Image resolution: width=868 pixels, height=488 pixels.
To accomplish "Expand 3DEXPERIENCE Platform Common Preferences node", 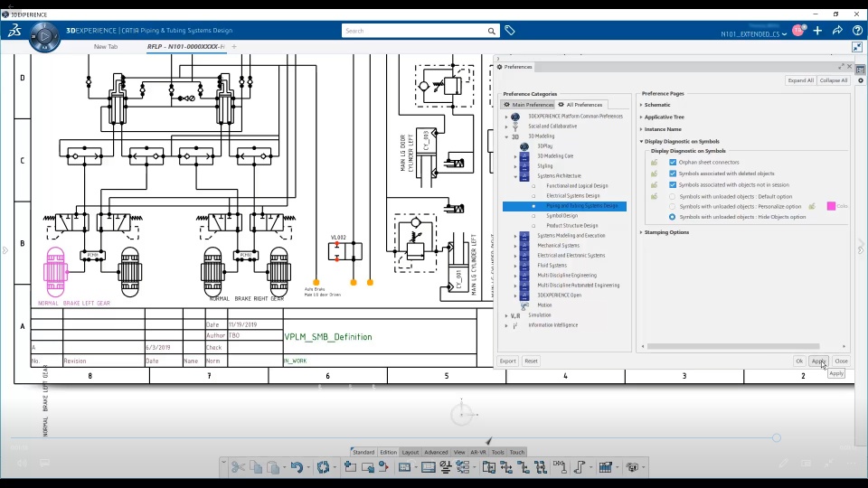I will click(506, 117).
